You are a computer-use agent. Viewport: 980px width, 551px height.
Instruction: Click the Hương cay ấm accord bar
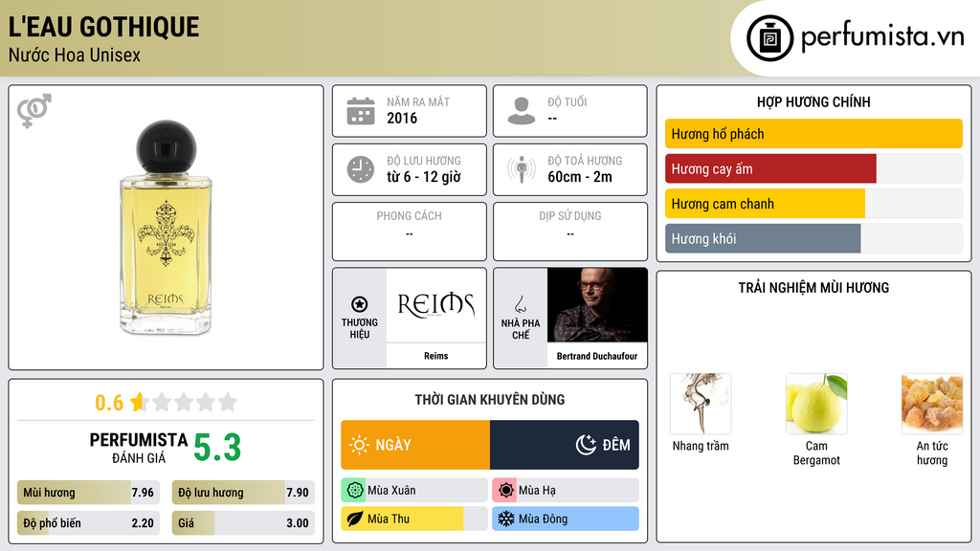tap(813, 168)
